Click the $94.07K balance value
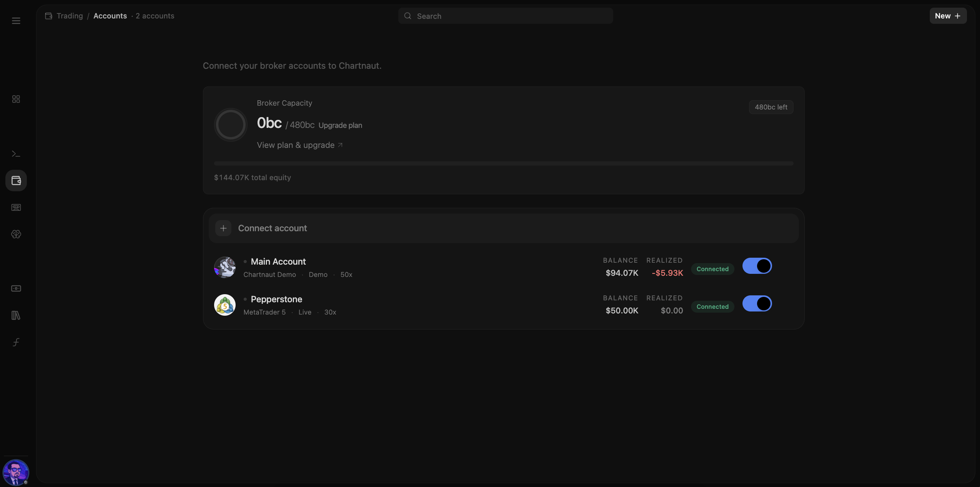 [x=622, y=273]
